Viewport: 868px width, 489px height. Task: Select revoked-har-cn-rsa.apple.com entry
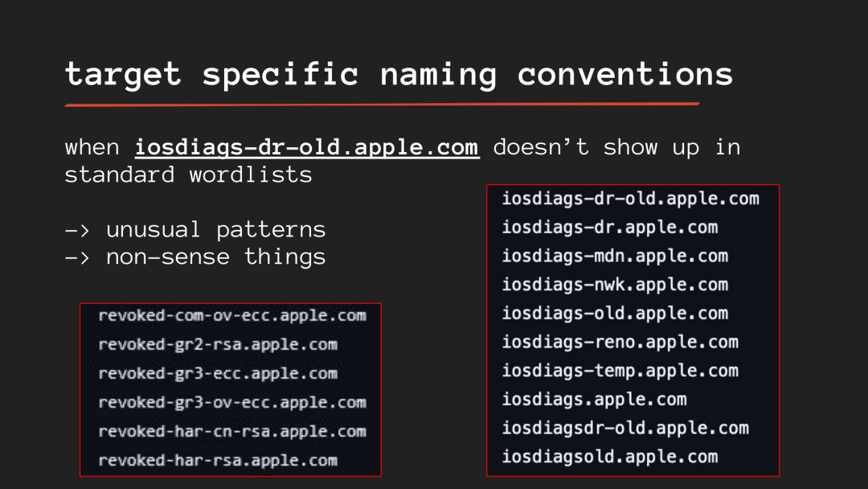click(232, 431)
